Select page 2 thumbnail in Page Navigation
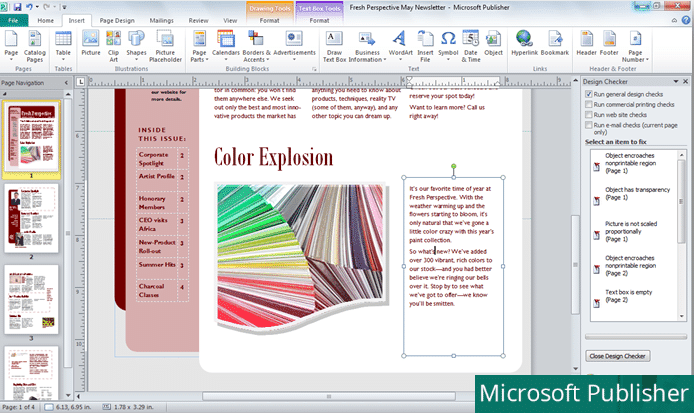 point(31,216)
